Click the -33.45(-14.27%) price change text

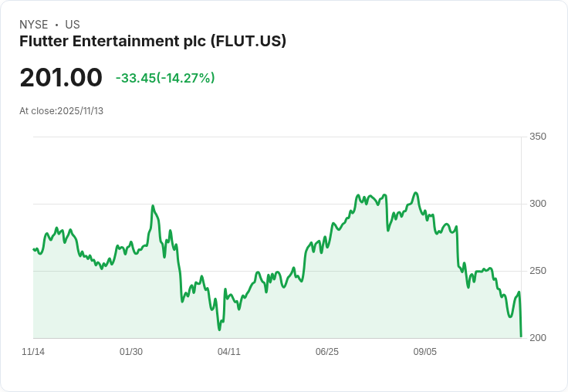coord(165,78)
